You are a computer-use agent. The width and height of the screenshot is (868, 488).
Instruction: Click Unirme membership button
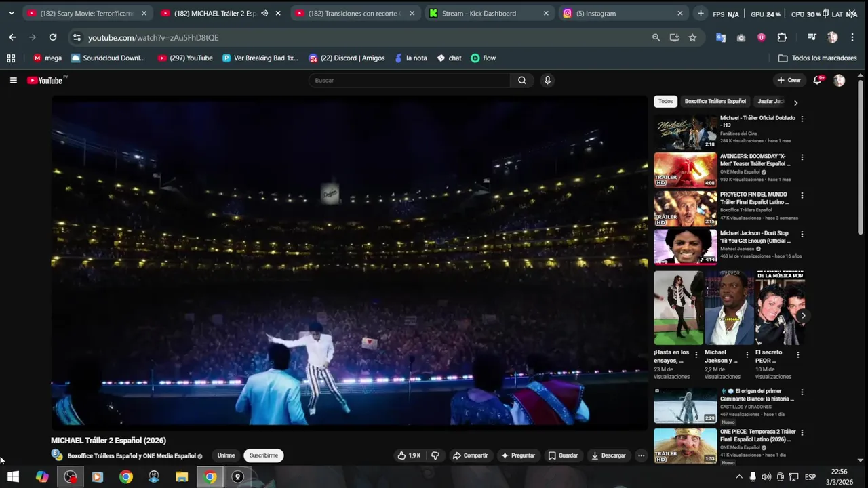tap(226, 455)
